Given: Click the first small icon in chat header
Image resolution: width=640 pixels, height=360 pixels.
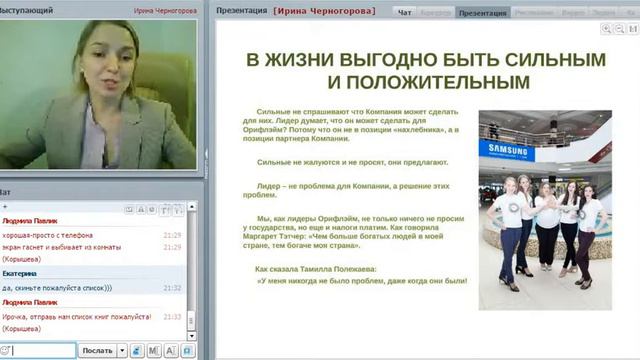Looking at the screenshot, I should click(129, 209).
